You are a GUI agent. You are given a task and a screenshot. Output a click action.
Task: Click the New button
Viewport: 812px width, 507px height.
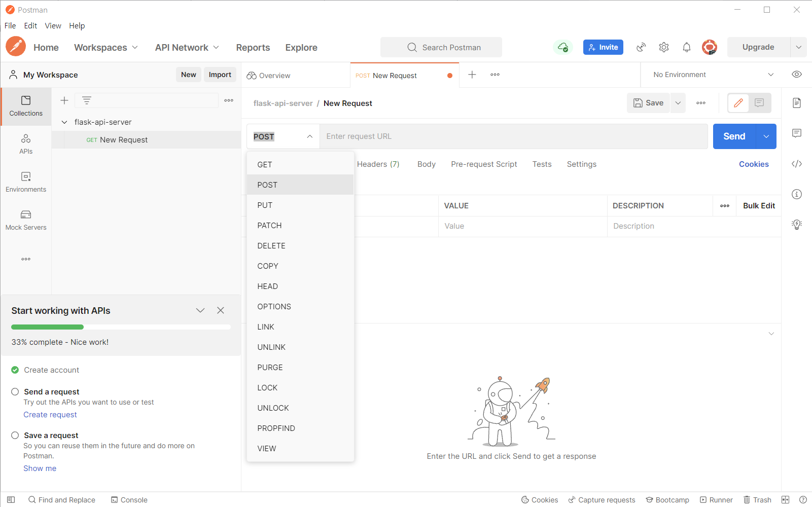(x=189, y=75)
